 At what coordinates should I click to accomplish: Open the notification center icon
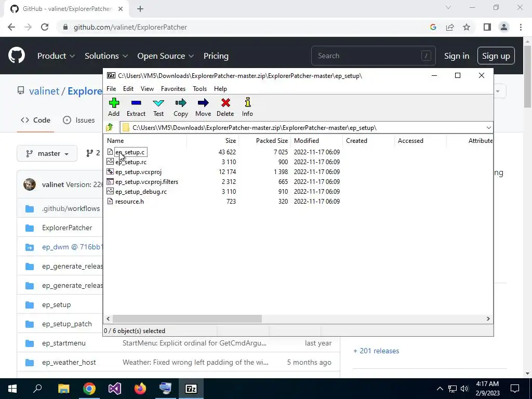point(515,389)
